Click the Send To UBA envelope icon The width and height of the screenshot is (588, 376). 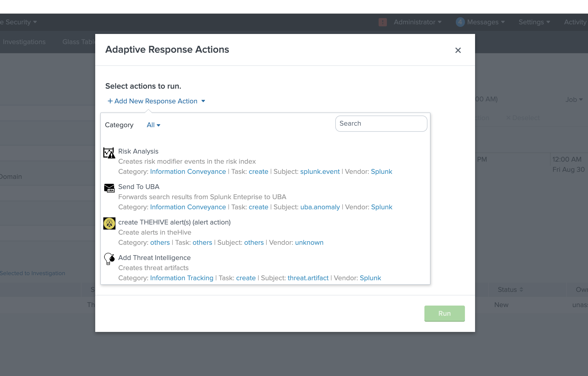[109, 188]
